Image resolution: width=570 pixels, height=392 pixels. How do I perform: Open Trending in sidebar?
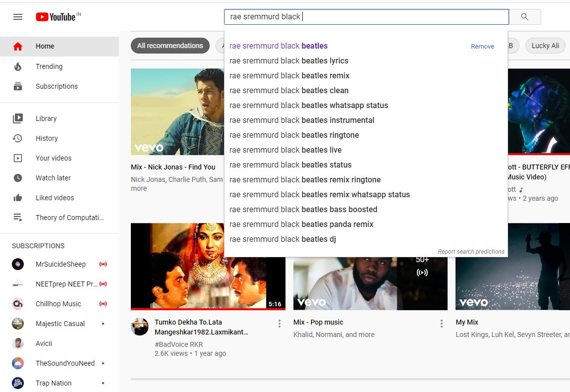pyautogui.click(x=59, y=66)
